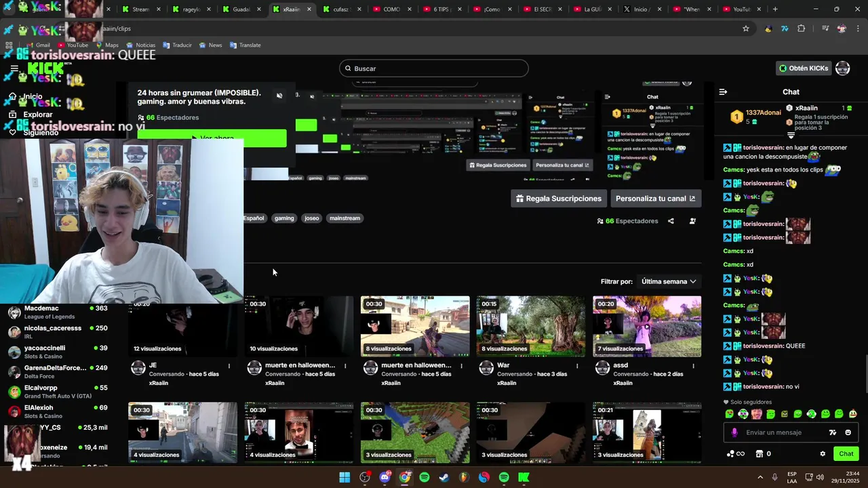
Task: Switch to the xRaaiin Kick browser tab
Action: pyautogui.click(x=292, y=9)
